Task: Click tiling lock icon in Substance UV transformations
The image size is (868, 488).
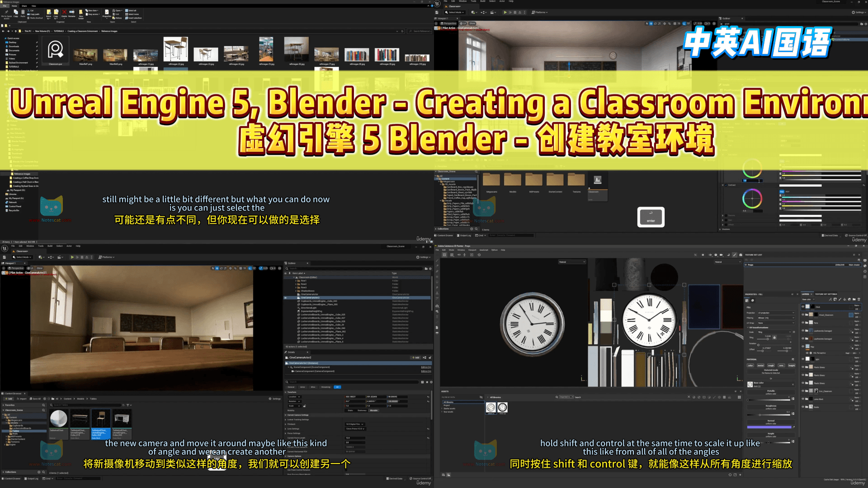Action: pos(774,337)
